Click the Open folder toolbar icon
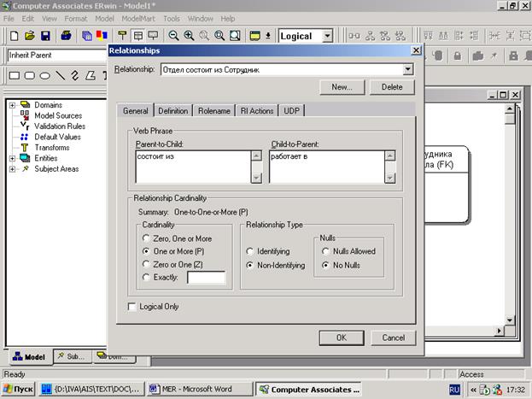 30,36
